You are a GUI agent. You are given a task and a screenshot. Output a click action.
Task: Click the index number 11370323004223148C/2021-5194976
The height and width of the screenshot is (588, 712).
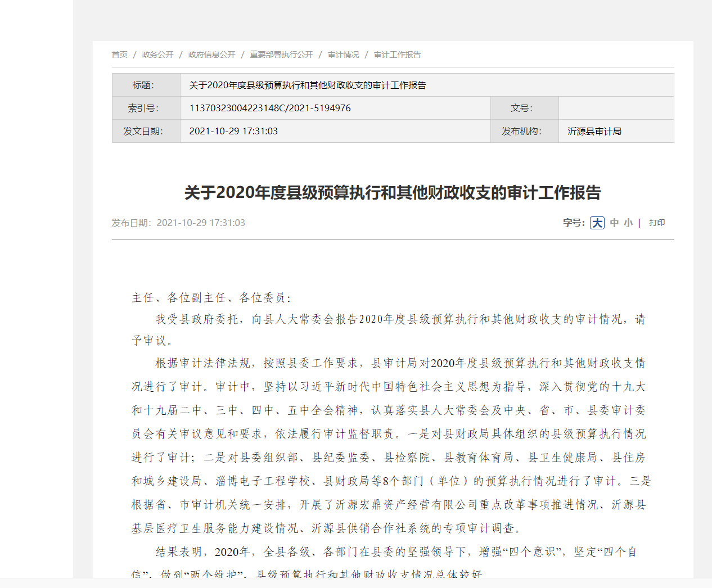click(x=270, y=108)
